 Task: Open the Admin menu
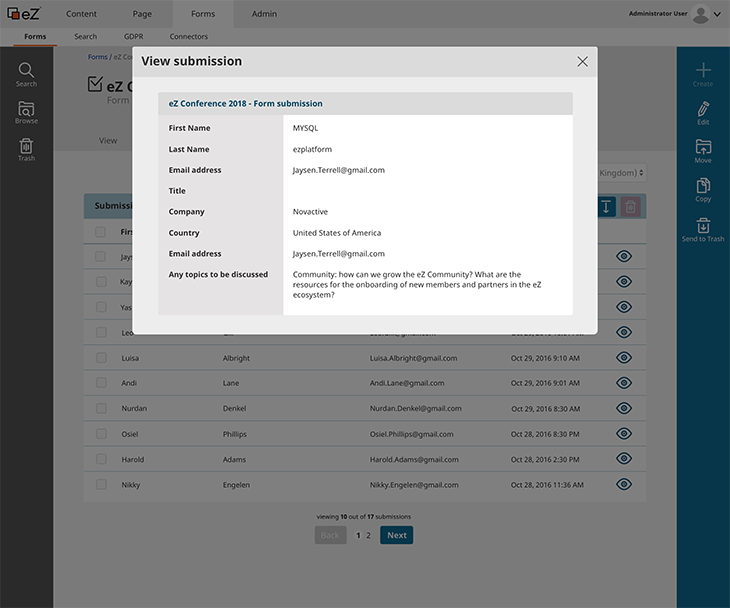point(264,14)
